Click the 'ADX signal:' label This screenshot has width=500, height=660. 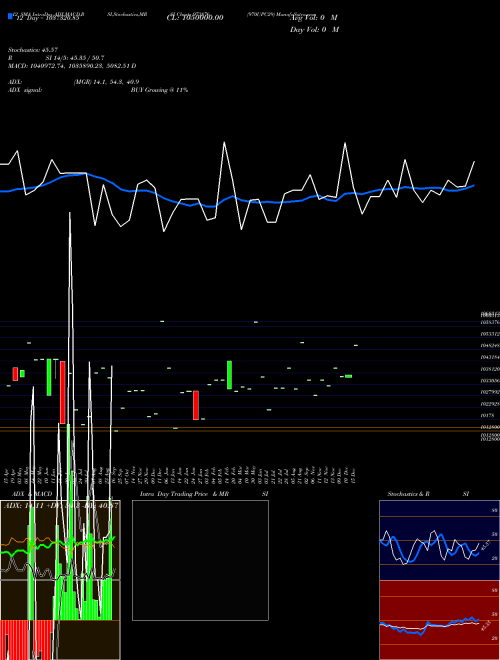pyautogui.click(x=25, y=90)
